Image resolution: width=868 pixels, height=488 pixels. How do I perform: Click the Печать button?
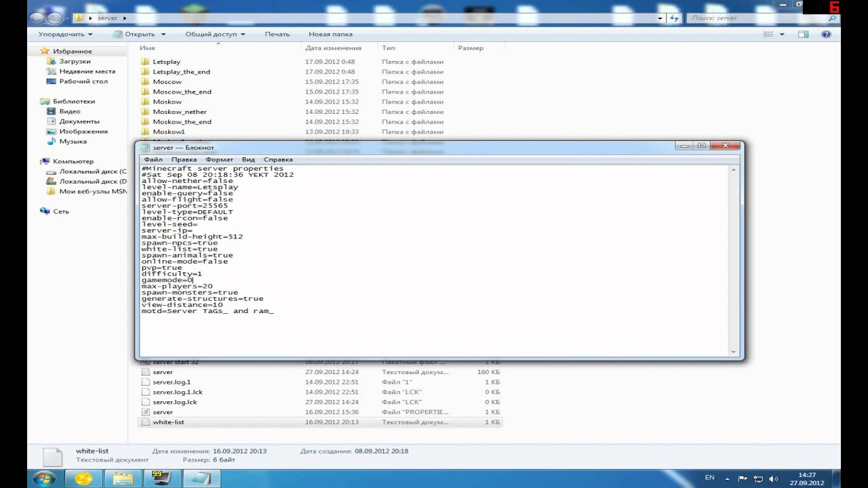[x=277, y=34]
